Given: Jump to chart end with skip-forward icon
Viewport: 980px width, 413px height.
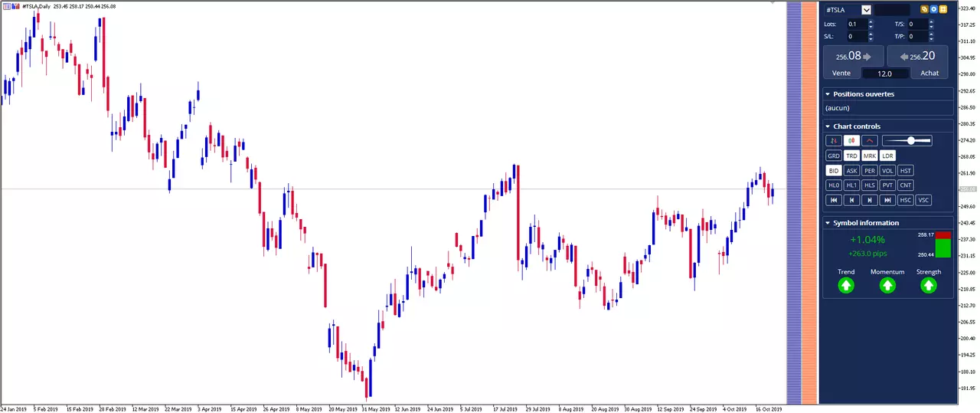Looking at the screenshot, I should [887, 200].
